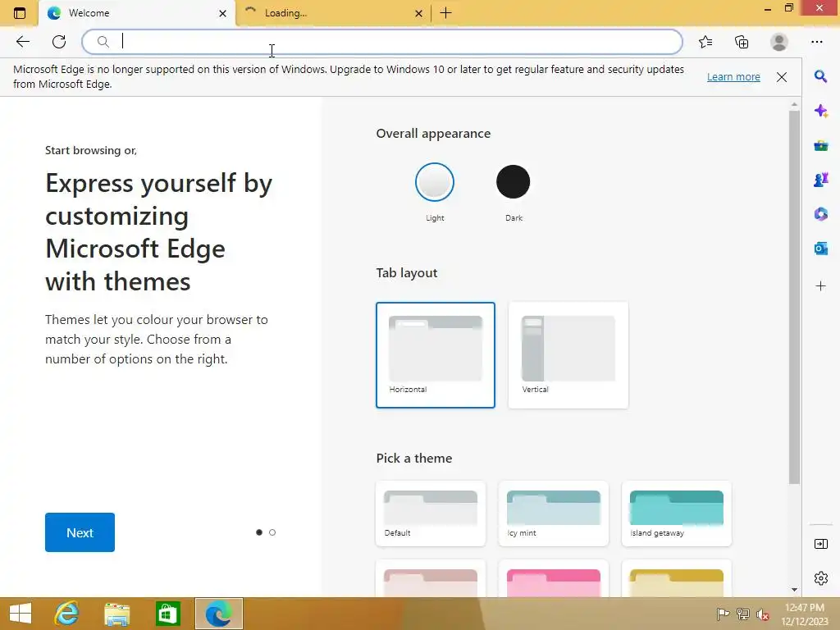Open sidebar Search magnifier icon
This screenshot has height=630, width=840.
[x=820, y=76]
